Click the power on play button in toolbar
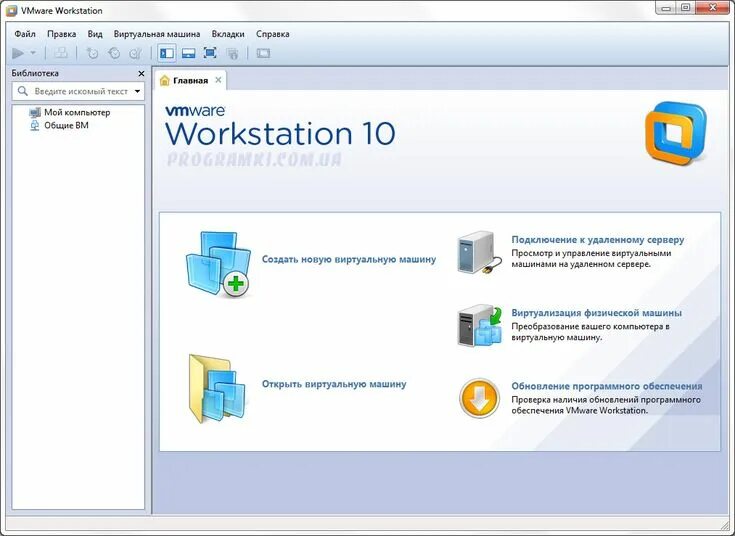Screen dimensions: 735x536 click(18, 53)
